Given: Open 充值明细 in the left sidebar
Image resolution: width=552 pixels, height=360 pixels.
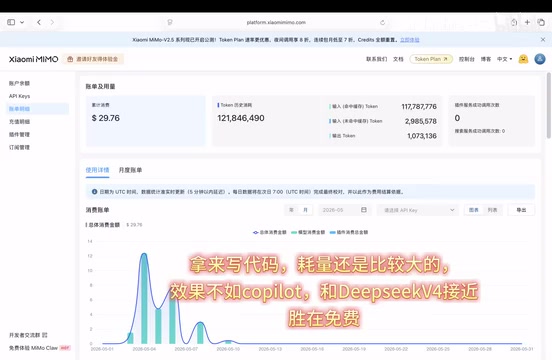Looking at the screenshot, I should (19, 122).
